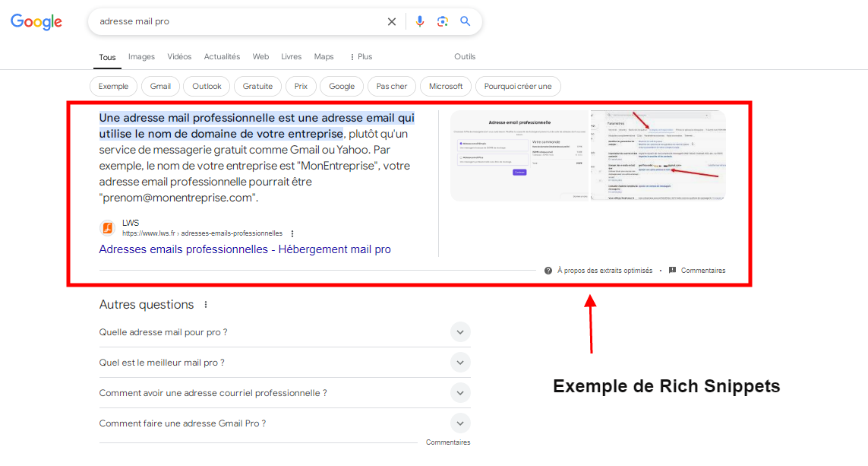The width and height of the screenshot is (868, 466).
Task: Open Google Lens camera search
Action: (x=443, y=21)
